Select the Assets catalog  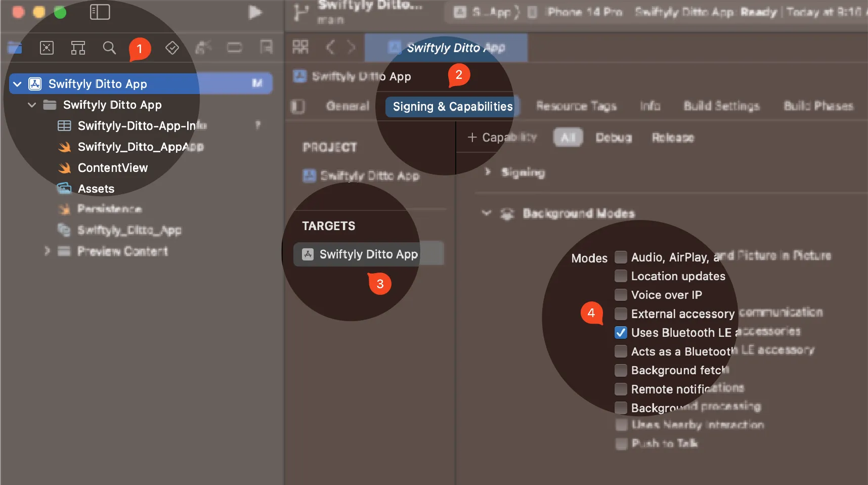(96, 189)
